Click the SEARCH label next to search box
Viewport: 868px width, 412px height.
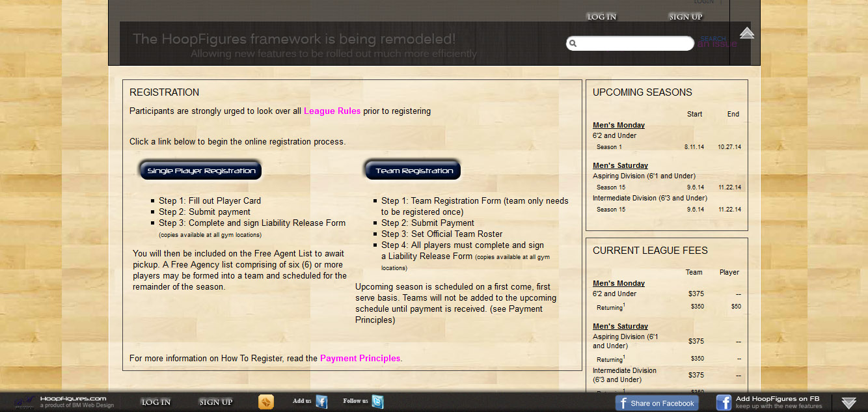(x=713, y=39)
